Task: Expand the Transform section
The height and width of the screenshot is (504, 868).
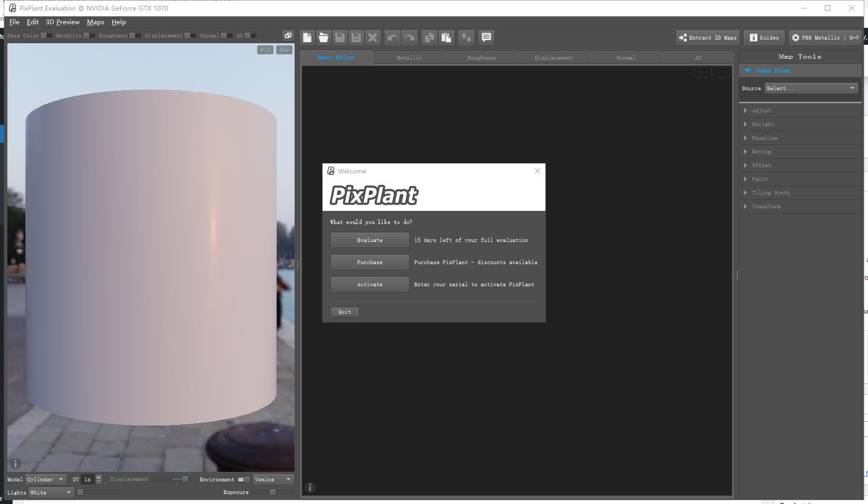Action: point(800,206)
